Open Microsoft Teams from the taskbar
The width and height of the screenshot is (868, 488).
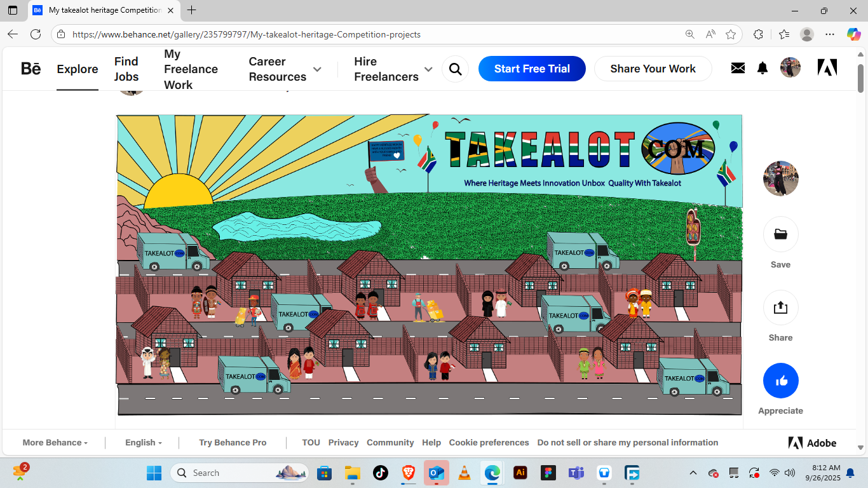point(576,473)
